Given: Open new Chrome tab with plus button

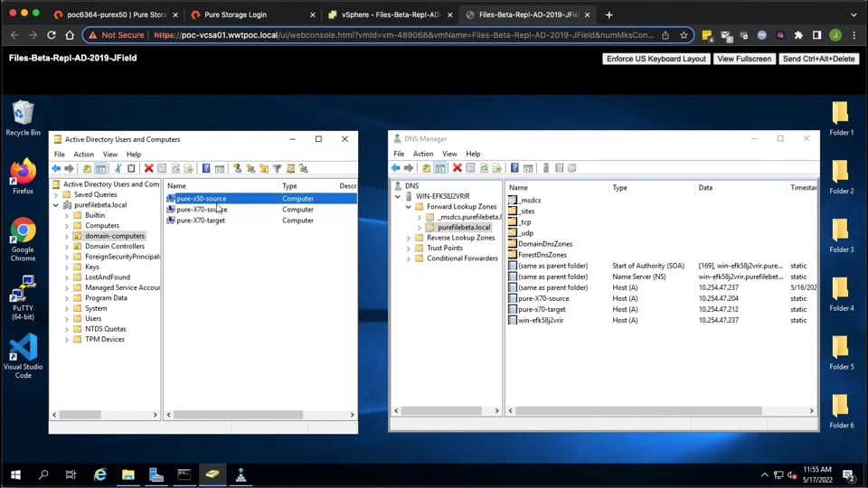Looking at the screenshot, I should 609,15.
